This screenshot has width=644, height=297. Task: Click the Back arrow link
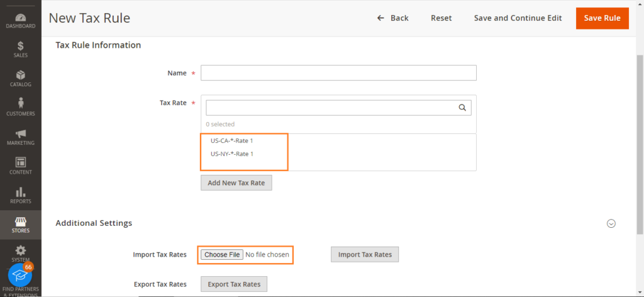(x=392, y=18)
